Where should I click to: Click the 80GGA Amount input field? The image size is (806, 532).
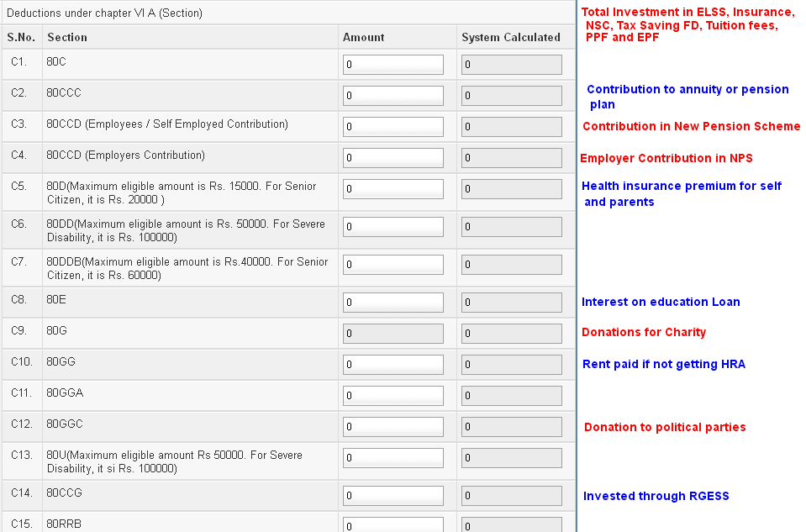[393, 396]
